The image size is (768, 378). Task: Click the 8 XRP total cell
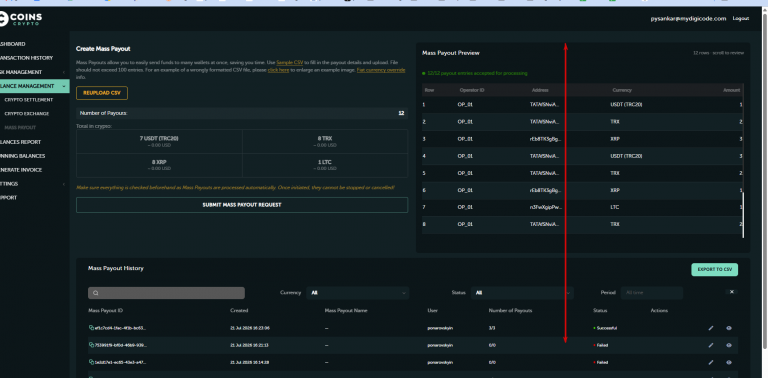[159, 165]
